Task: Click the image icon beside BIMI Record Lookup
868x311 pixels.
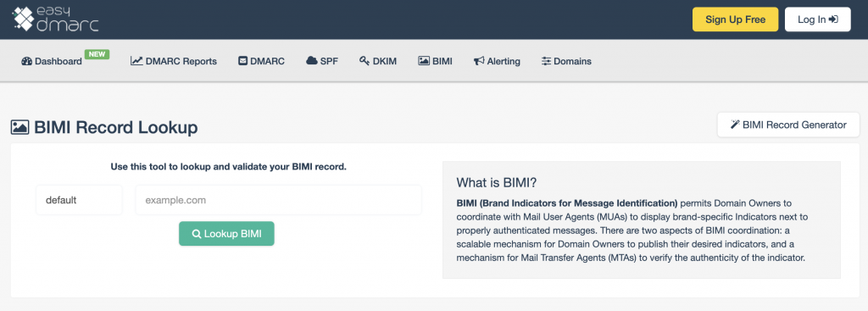Action: (20, 127)
